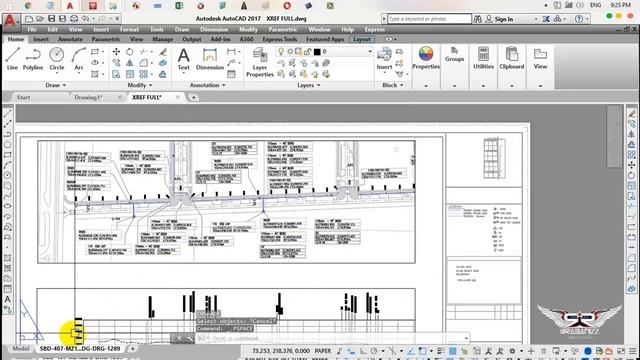Open the current layer dropdown list
The width and height of the screenshot is (640, 360).
370,51
